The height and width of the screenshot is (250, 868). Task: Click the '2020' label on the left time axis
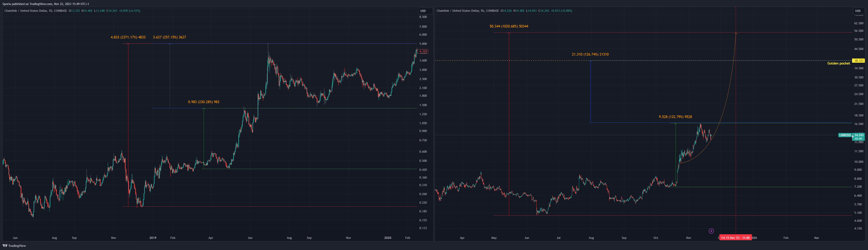[388, 238]
